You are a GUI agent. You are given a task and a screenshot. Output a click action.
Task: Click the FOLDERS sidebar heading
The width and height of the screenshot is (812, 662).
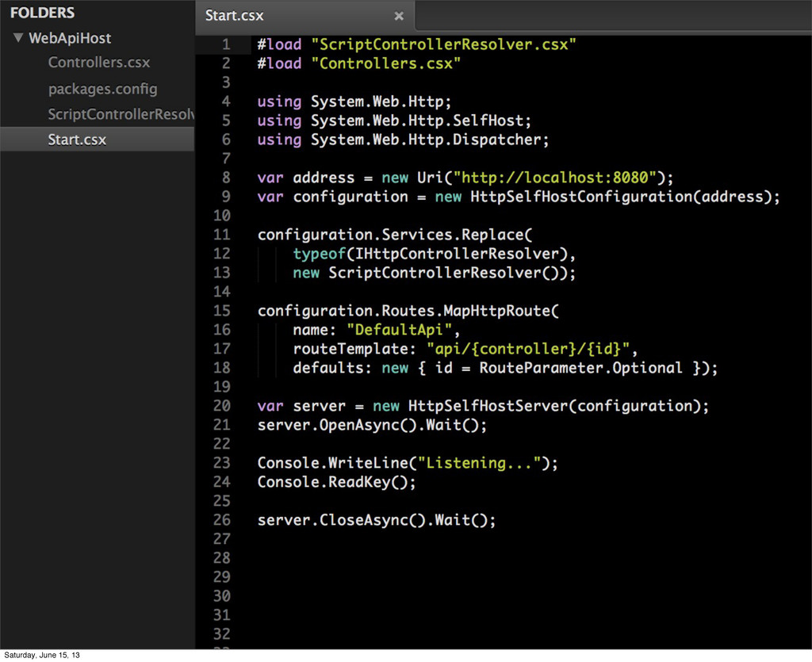click(x=43, y=13)
